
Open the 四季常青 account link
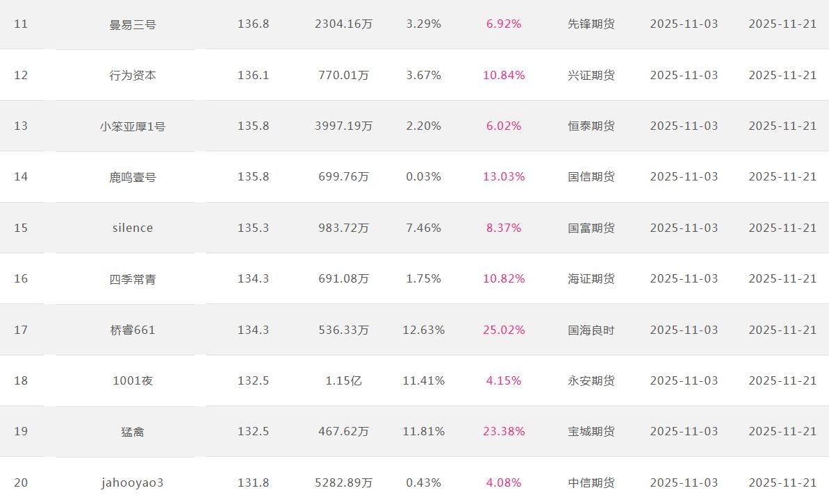tap(133, 279)
